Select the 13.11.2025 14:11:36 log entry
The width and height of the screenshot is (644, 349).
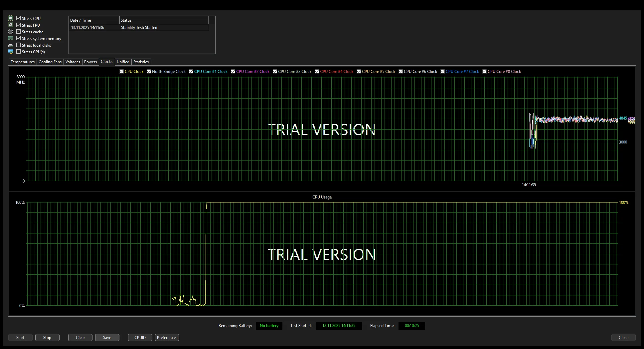(139, 28)
